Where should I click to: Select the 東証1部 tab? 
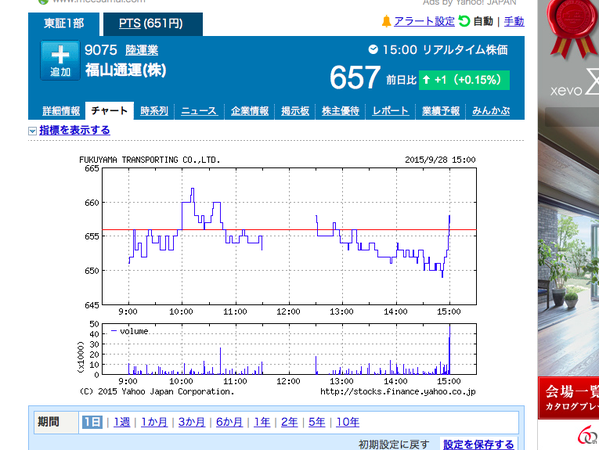click(x=64, y=24)
